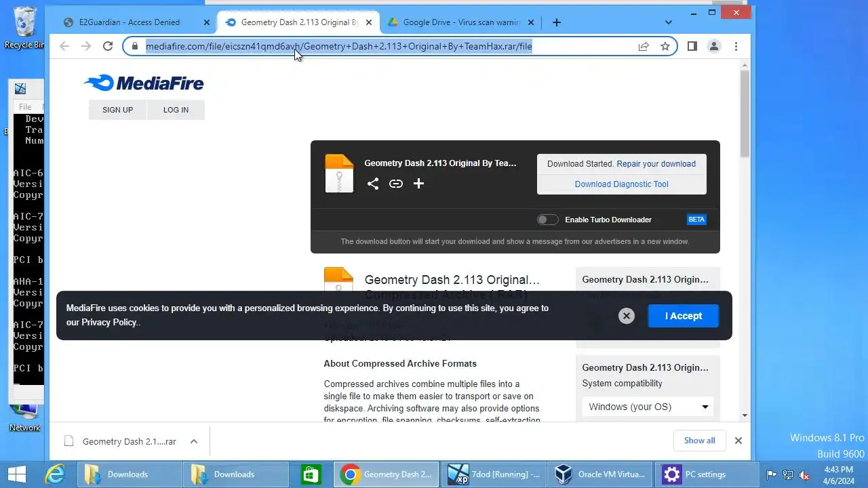Switch to 7dod Running VirtualBox VM taskbar item

[x=494, y=474]
